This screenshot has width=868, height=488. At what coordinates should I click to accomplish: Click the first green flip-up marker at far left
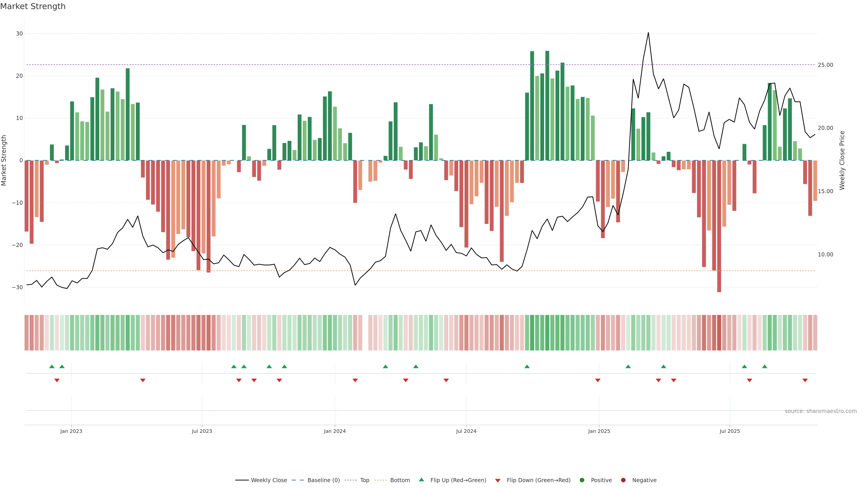(x=52, y=366)
